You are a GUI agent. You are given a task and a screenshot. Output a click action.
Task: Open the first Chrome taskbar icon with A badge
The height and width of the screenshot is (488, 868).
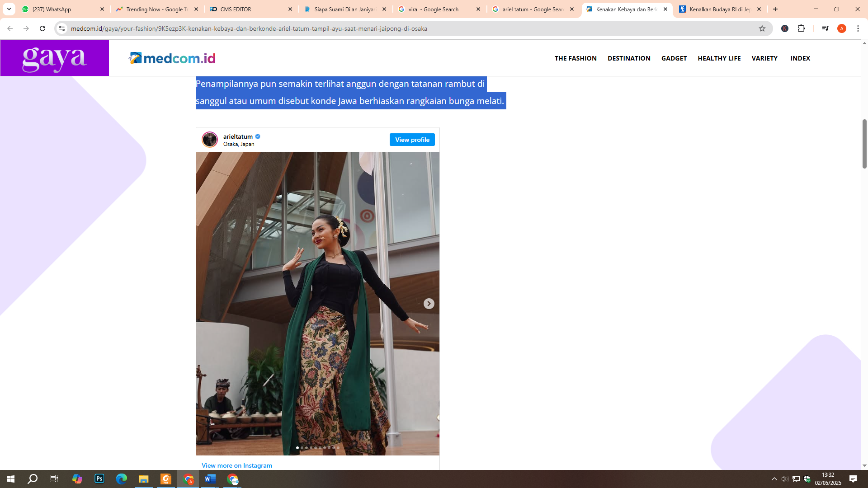point(188,479)
